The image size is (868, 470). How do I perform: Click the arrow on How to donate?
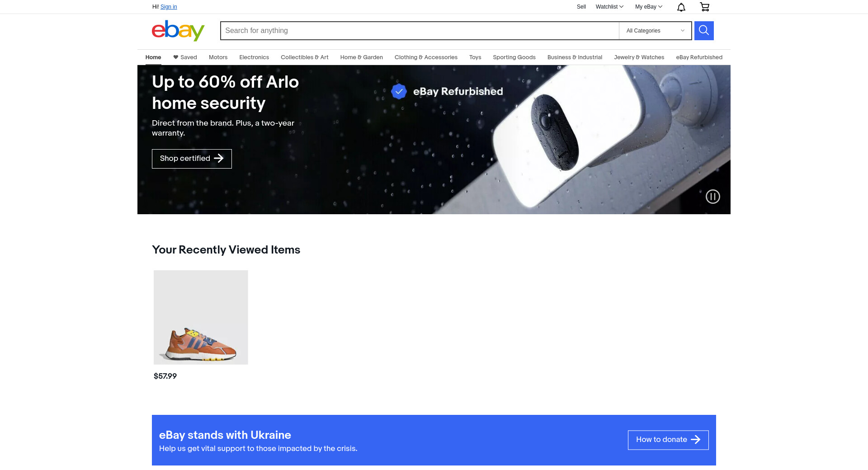(696, 440)
